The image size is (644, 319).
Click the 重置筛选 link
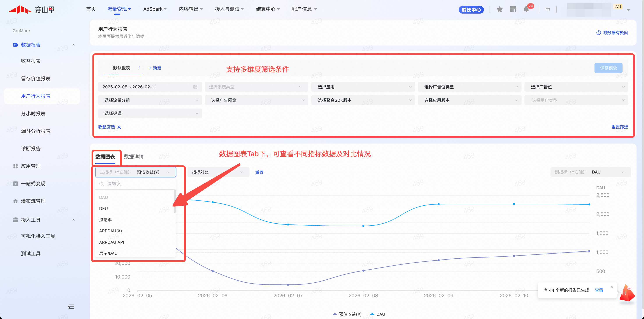tap(619, 127)
